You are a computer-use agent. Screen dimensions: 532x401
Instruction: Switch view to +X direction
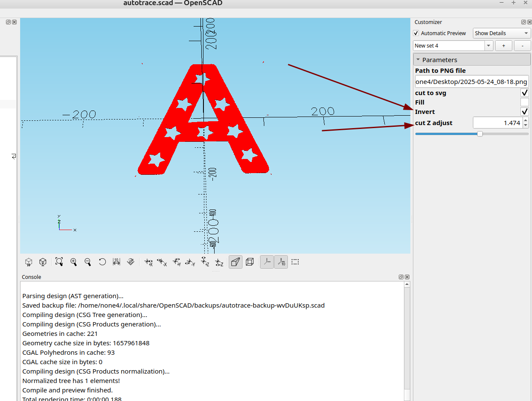pyautogui.click(x=149, y=262)
